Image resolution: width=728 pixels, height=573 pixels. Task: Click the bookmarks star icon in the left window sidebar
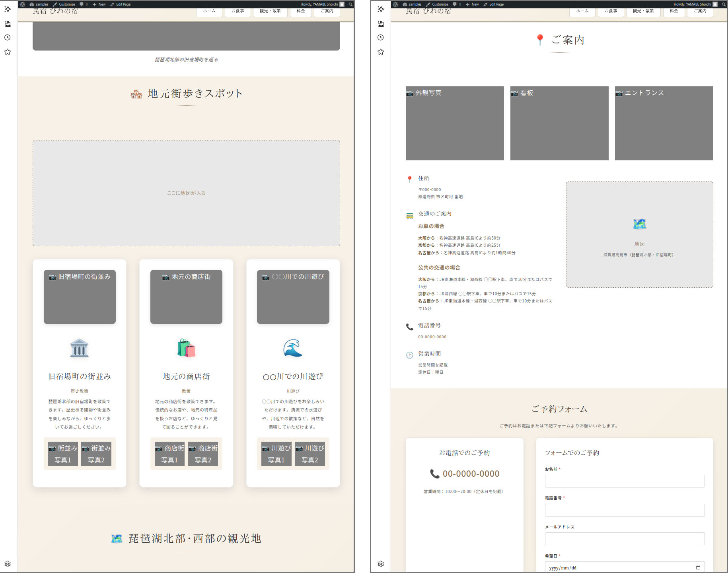(x=8, y=52)
